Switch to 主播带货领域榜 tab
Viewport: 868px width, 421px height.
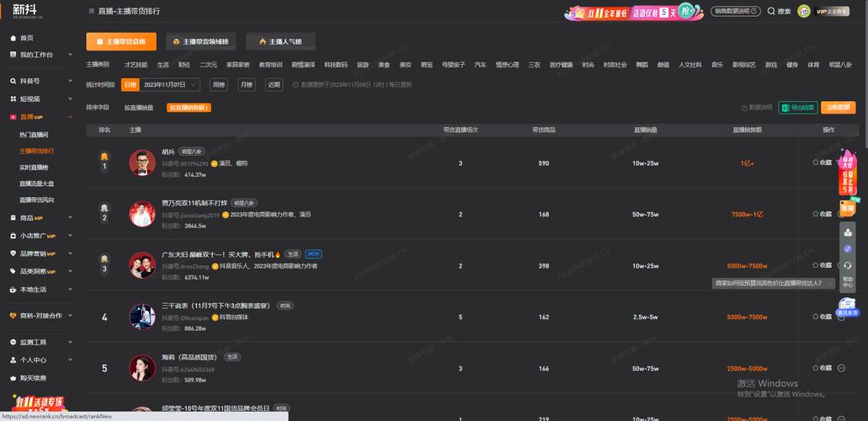coord(201,41)
